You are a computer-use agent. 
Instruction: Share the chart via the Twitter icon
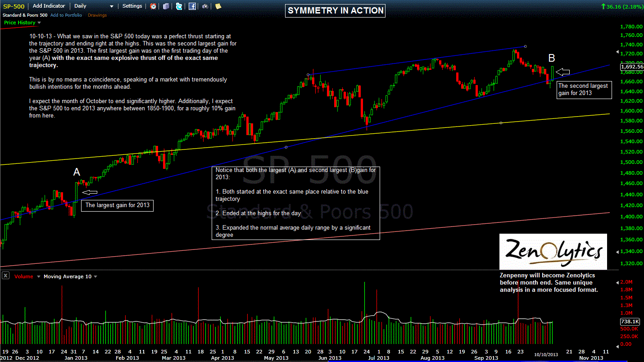coord(179,6)
